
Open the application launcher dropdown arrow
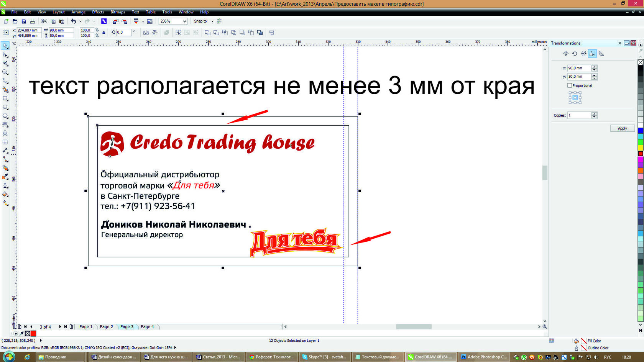(143, 21)
